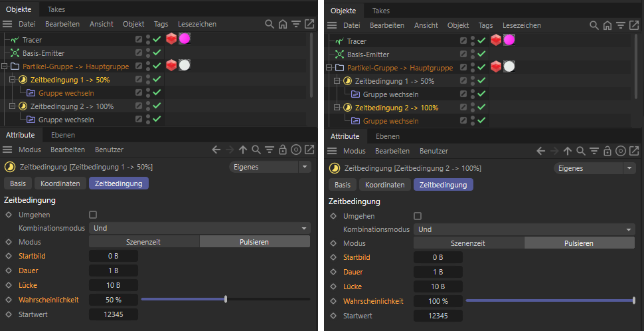
Task: Lock the left attribute manager element
Action: coord(283,150)
